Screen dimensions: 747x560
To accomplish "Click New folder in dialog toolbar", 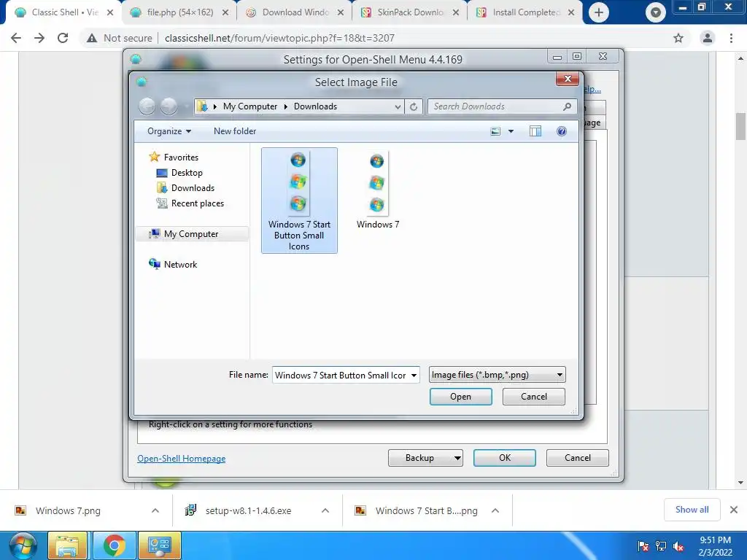I will (x=235, y=131).
